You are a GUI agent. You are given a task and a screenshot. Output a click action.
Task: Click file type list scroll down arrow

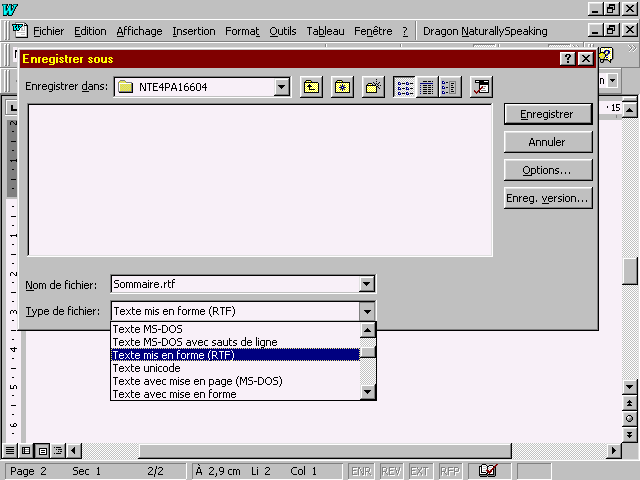(368, 392)
